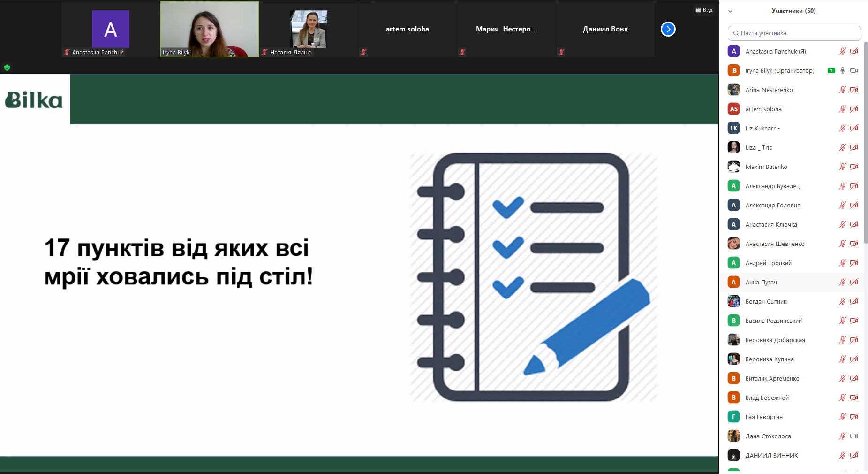868x474 pixels.
Task: Click Iryna Bilyk's microphone icon in list
Action: (x=843, y=70)
